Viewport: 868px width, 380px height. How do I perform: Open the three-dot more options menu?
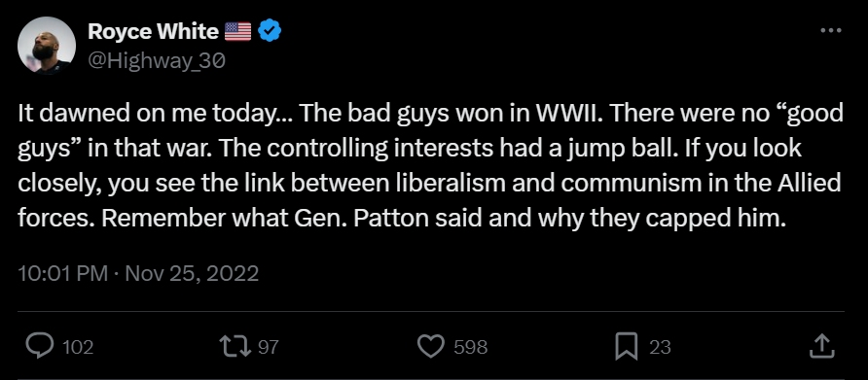(830, 30)
